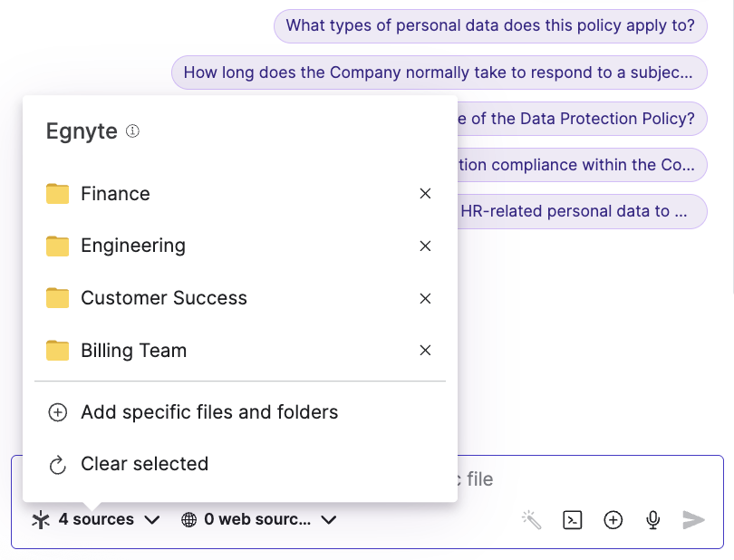This screenshot has height=560, width=734.
Task: Collapse the 4 sources dropdown chevron
Action: tap(152, 520)
